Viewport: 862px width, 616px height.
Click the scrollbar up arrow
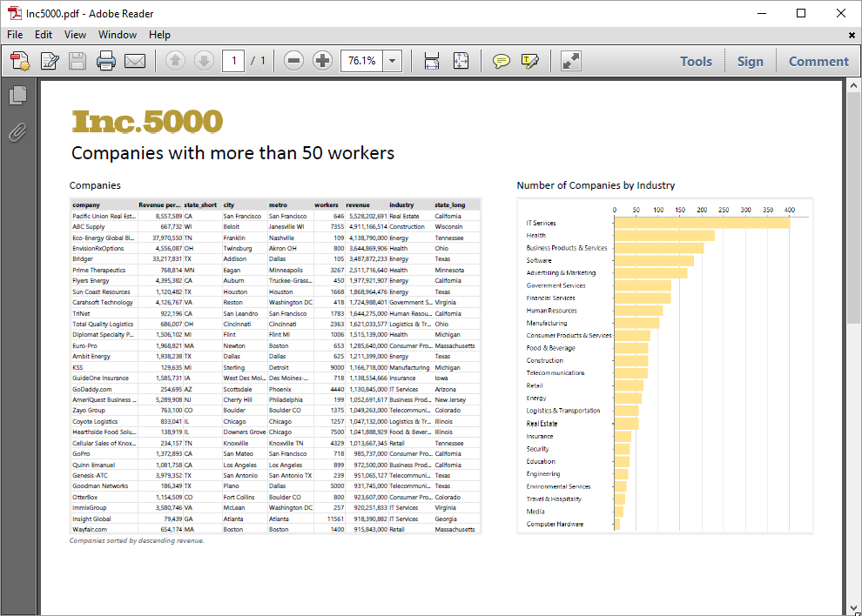[853, 85]
